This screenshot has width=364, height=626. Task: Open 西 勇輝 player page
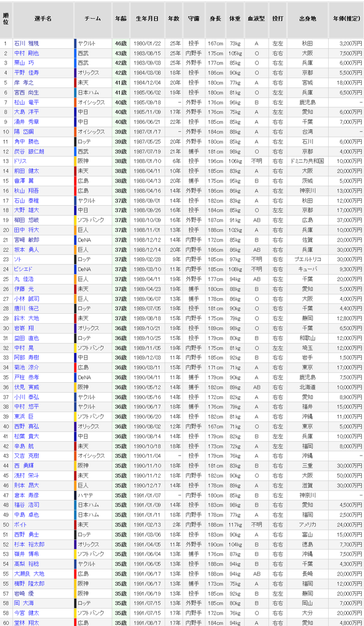click(24, 466)
